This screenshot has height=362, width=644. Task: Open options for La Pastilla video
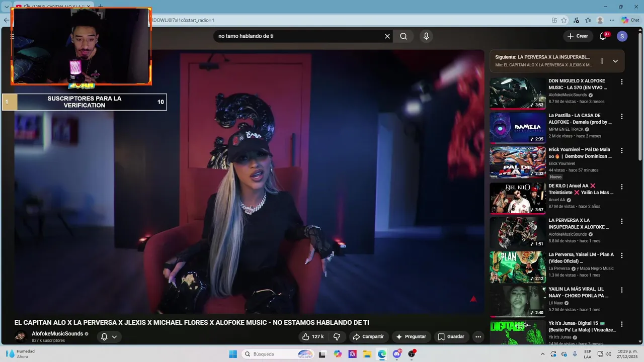(x=622, y=116)
